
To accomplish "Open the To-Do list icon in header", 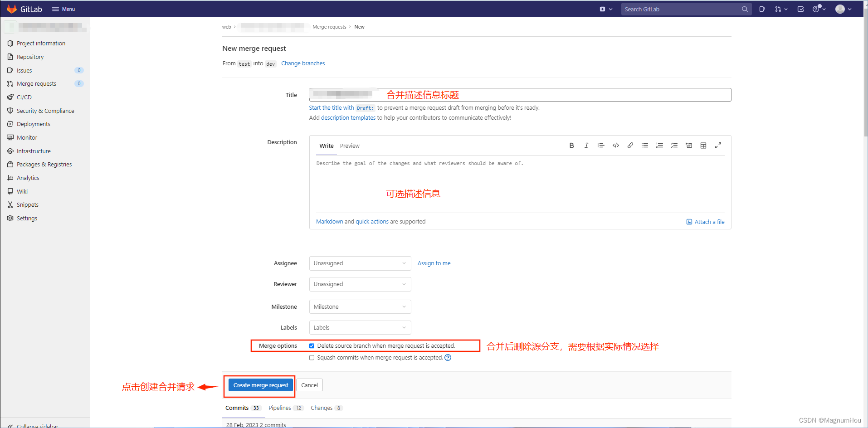I will pos(800,9).
